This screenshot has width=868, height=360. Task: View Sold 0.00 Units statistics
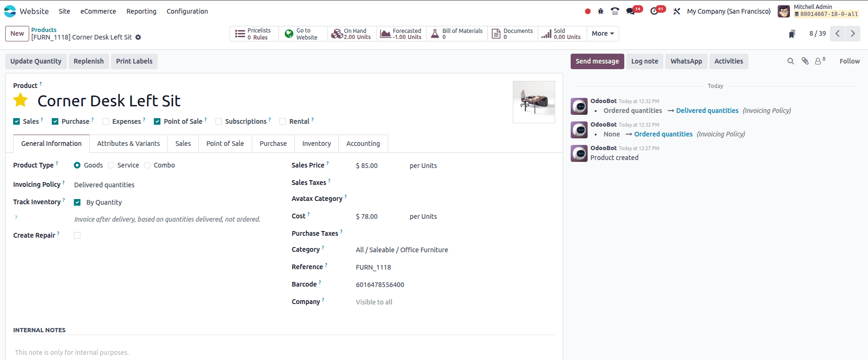tap(562, 34)
